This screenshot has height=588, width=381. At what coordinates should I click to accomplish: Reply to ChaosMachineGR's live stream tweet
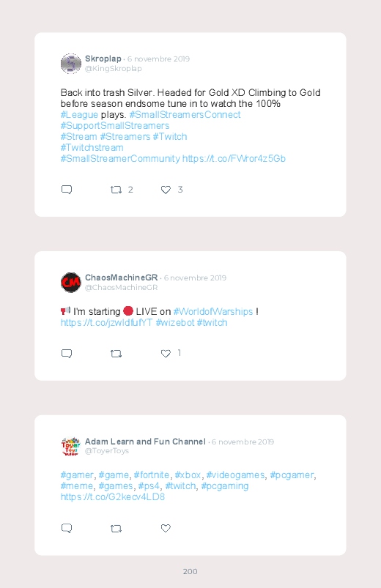coord(67,354)
